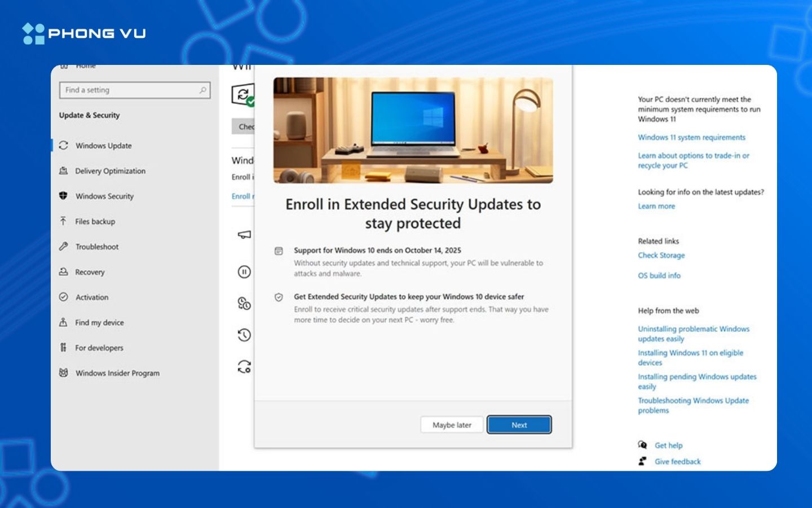Click the shield icon beside Extended Security Updates
Viewport: 812px width, 508px height.
coord(279,297)
